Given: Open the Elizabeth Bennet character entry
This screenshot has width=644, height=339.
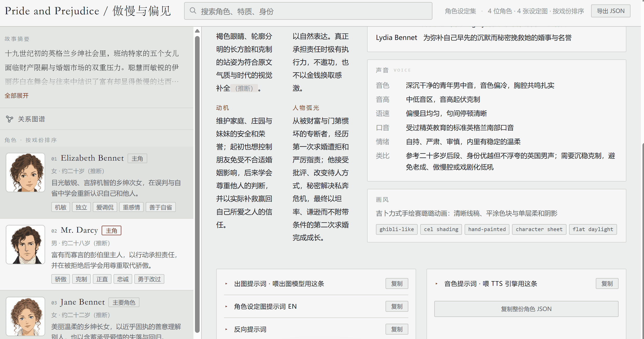Looking at the screenshot, I should click(97, 183).
